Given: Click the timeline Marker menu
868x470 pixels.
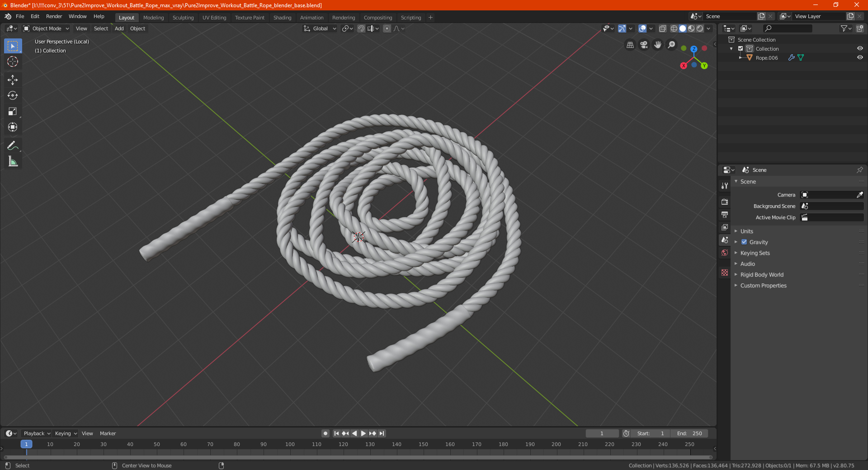Looking at the screenshot, I should coord(108,433).
